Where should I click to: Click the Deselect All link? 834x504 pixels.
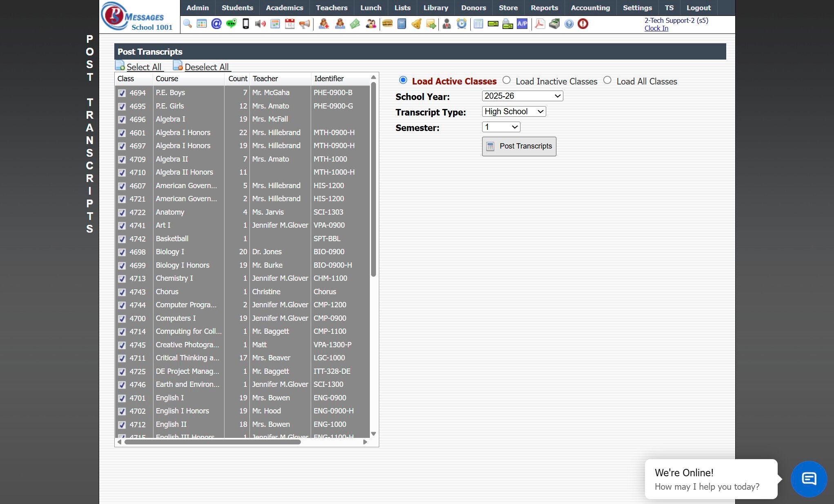(206, 67)
